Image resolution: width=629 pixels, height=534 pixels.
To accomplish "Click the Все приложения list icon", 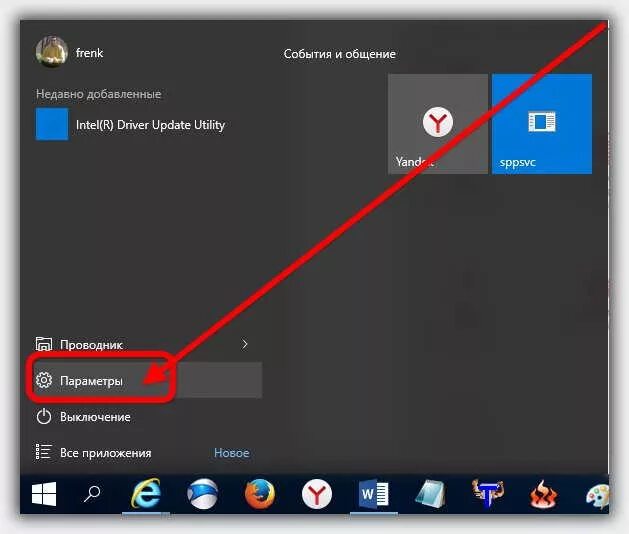I will 43,452.
